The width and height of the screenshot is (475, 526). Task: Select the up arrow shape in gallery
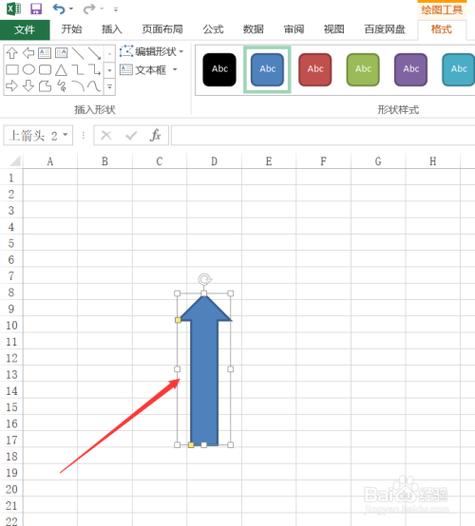click(x=12, y=53)
